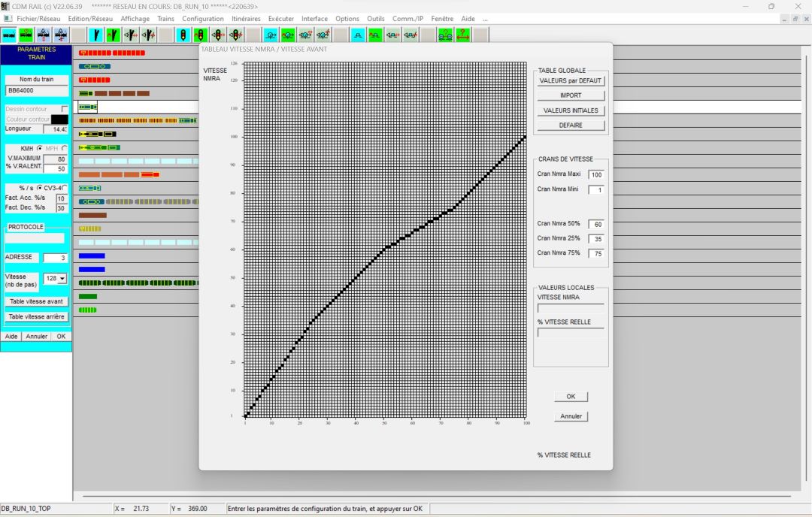Click VALEURS par DEFAUT button
The height and width of the screenshot is (517, 812).
570,80
